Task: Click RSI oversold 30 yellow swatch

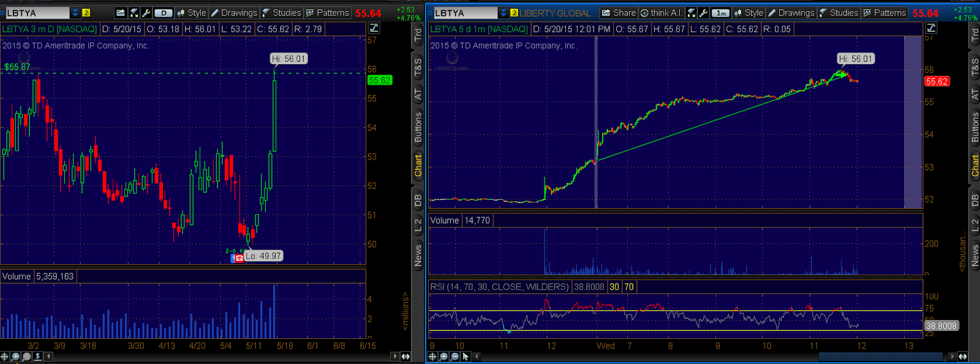Action: coord(614,287)
